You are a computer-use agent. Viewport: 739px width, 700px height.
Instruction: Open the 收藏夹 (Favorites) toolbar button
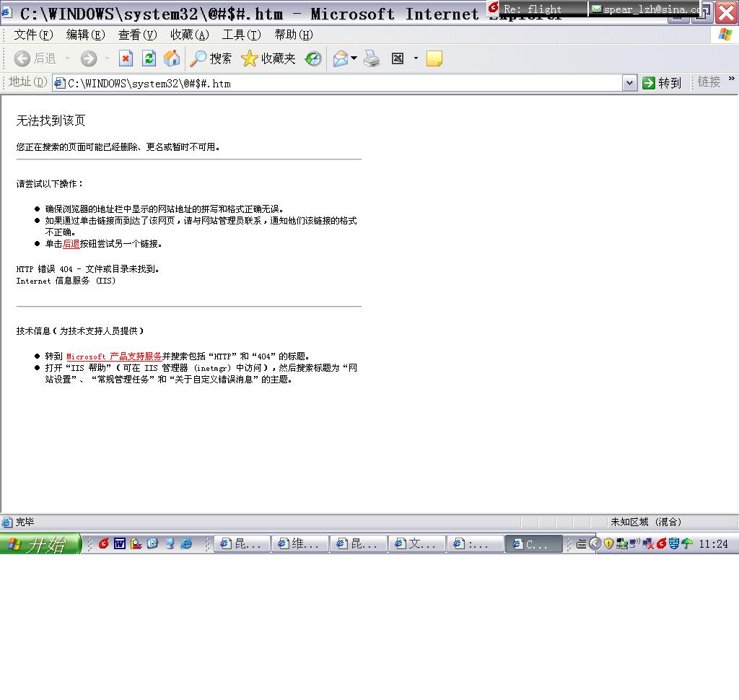click(268, 58)
